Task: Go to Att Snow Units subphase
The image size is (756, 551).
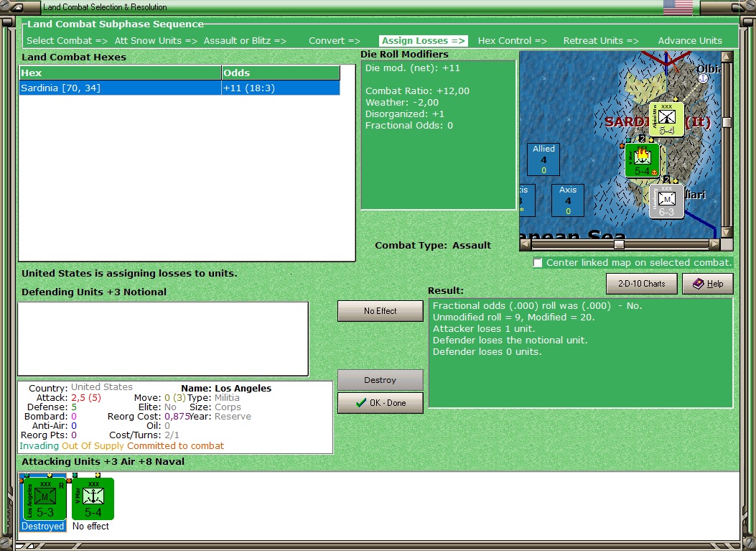Action: coord(156,40)
